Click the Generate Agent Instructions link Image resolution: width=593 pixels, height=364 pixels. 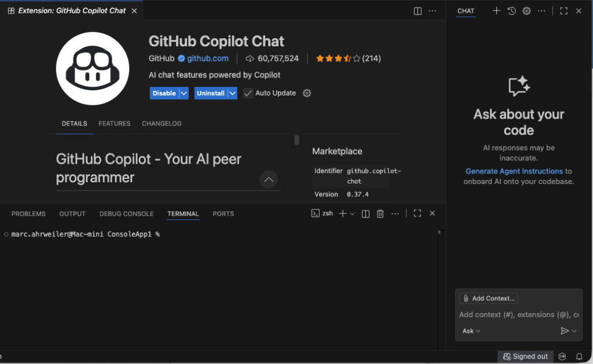514,171
